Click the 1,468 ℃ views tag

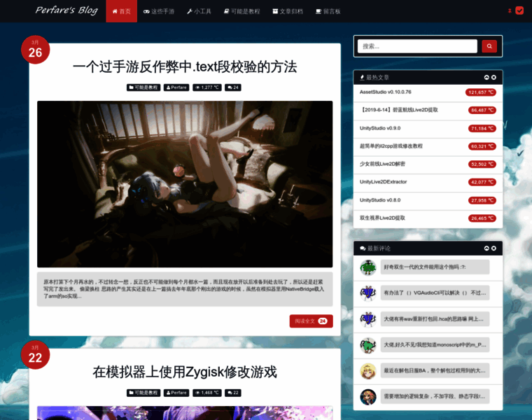coord(207,393)
